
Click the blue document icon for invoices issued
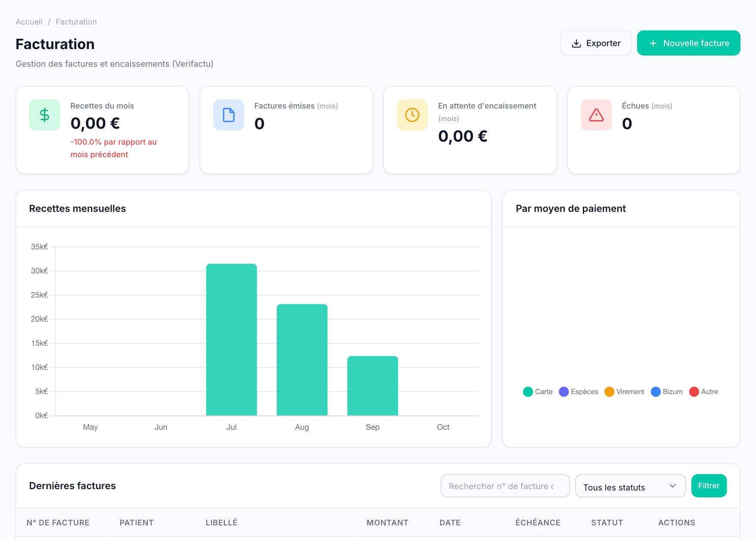[x=229, y=115]
